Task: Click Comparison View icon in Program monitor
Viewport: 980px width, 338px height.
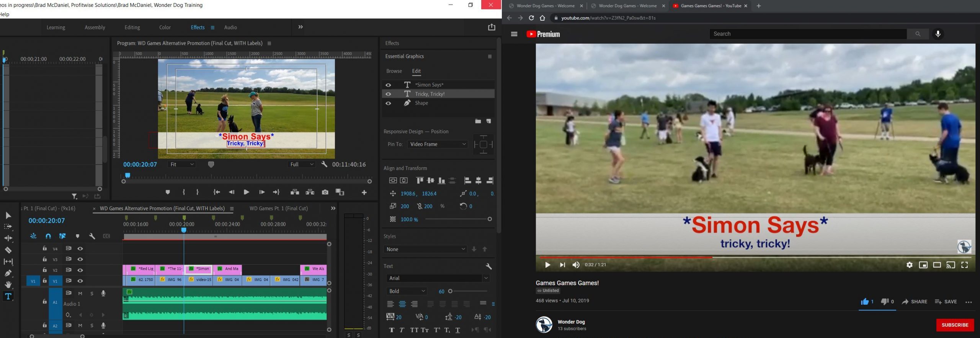Action: pos(340,192)
